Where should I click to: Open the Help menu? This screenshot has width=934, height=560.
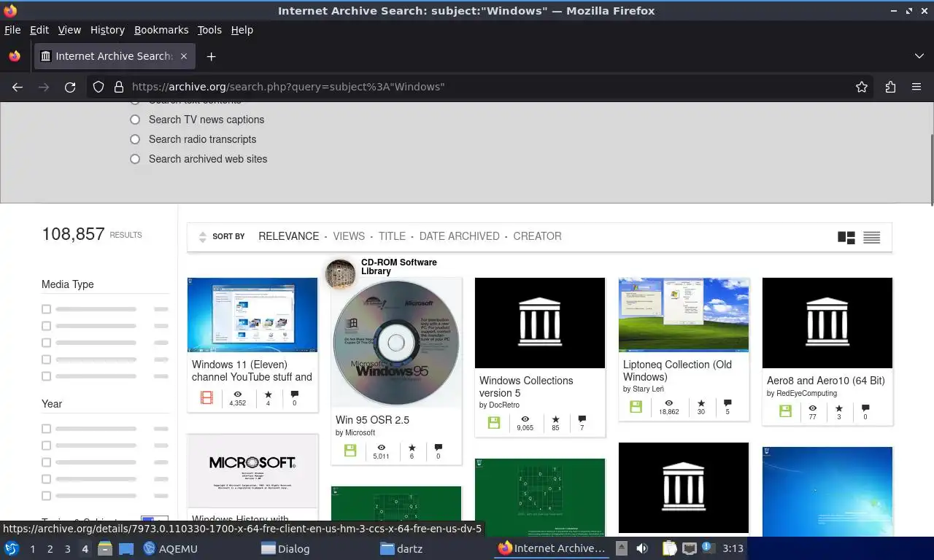click(x=242, y=30)
